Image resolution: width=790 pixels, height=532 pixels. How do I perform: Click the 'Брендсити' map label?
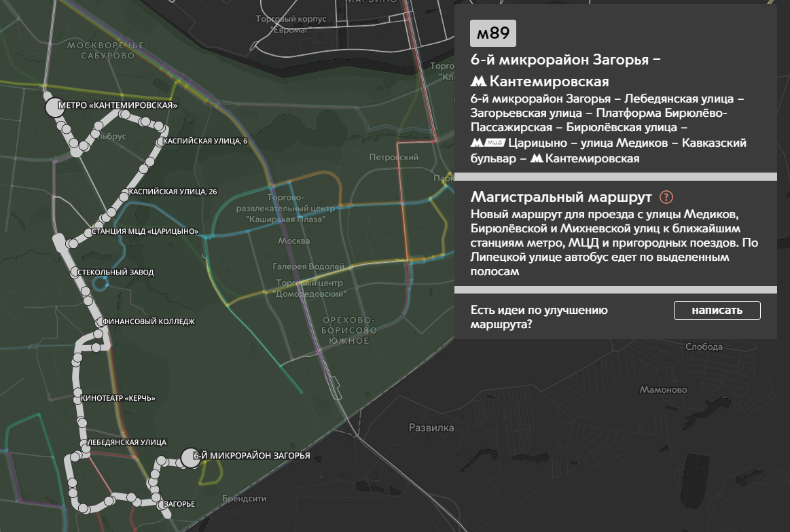pos(245,499)
